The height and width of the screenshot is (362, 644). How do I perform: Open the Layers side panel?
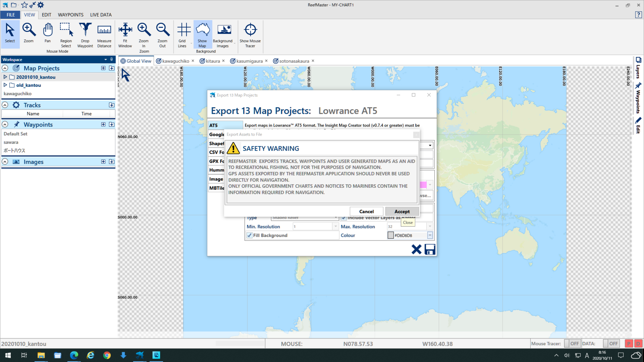pos(638,68)
